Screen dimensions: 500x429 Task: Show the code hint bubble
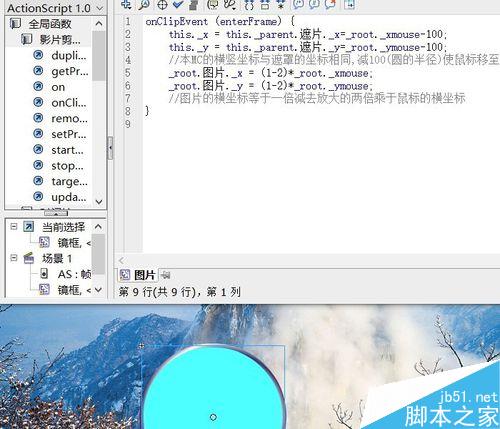click(x=213, y=4)
